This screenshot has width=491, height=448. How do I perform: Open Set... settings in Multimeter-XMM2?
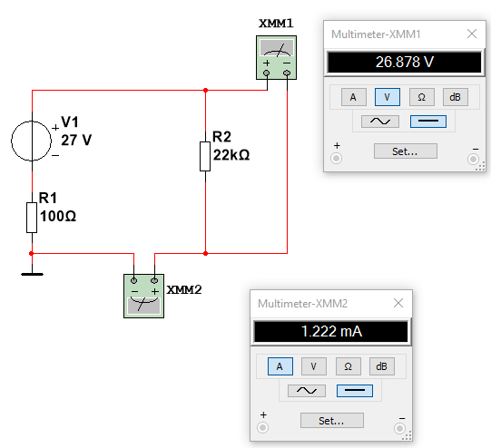(x=332, y=421)
